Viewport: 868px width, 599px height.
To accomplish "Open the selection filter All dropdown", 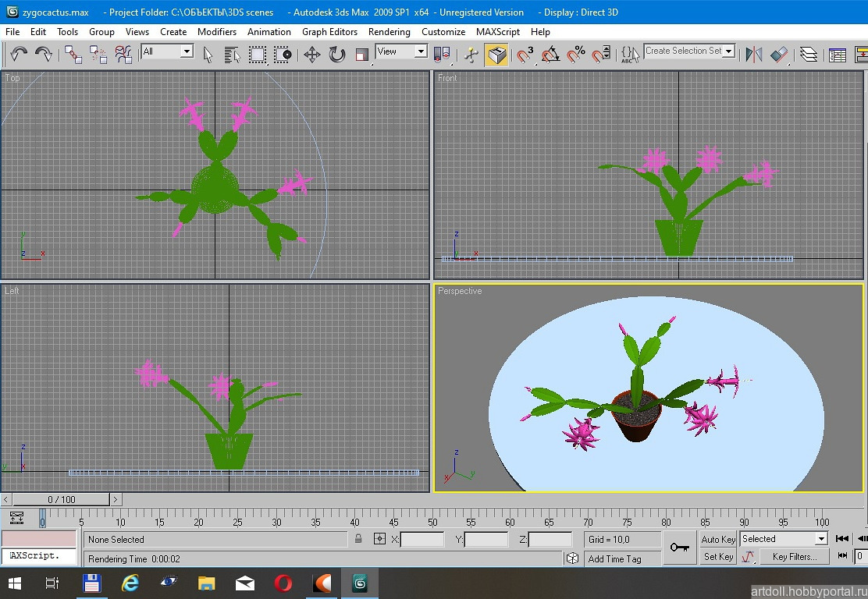I will 167,51.
